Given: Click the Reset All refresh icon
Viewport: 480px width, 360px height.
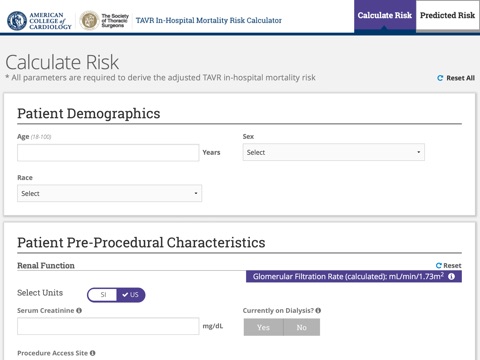Looking at the screenshot, I should 440,78.
